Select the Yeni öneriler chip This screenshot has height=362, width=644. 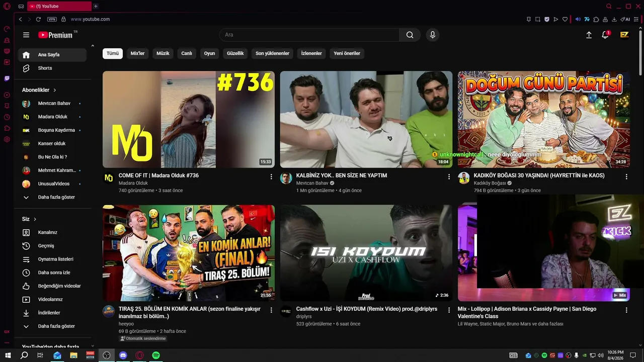click(347, 53)
